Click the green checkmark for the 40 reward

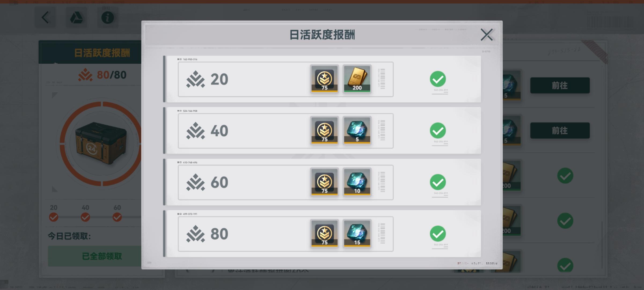[438, 130]
